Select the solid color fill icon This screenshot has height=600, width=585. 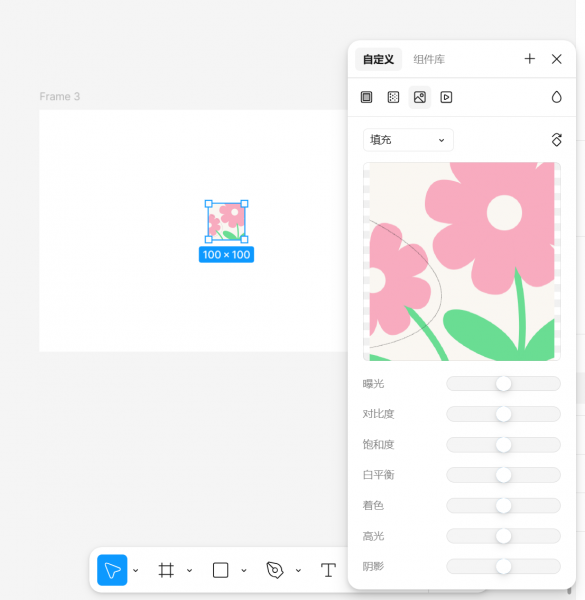[x=366, y=97]
